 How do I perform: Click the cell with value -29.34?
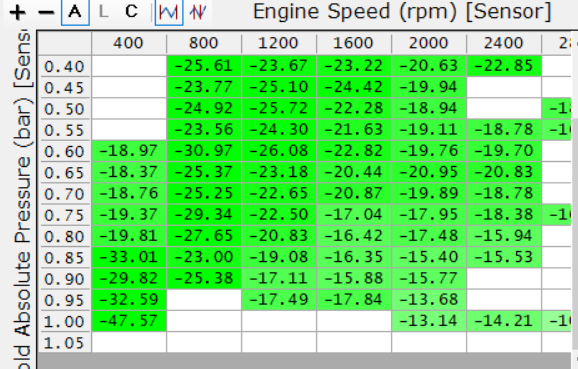click(x=204, y=215)
